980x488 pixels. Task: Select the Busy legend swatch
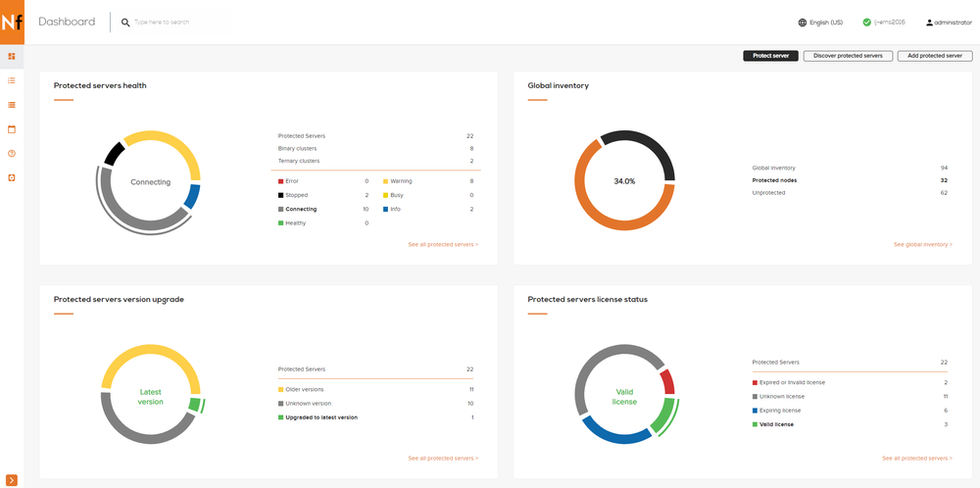tap(385, 195)
